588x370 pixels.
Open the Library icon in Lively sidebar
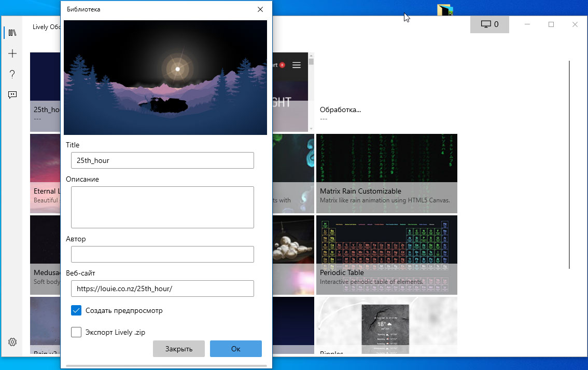[x=12, y=33]
